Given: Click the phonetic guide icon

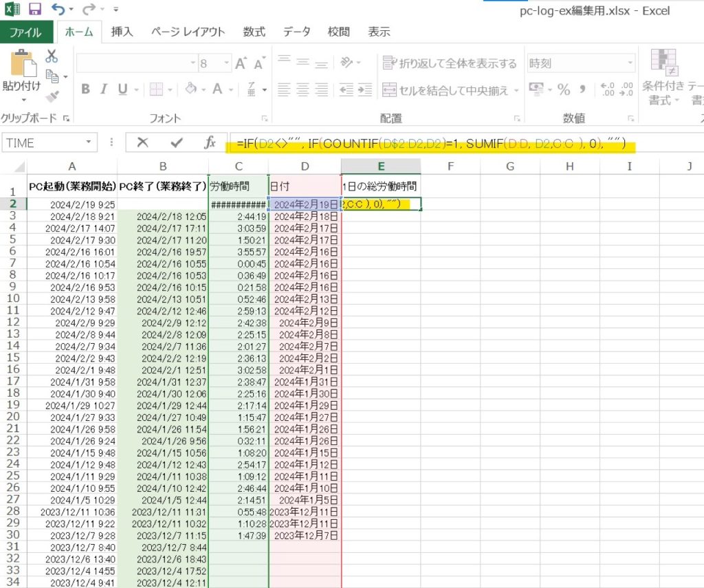Looking at the screenshot, I should [x=252, y=89].
